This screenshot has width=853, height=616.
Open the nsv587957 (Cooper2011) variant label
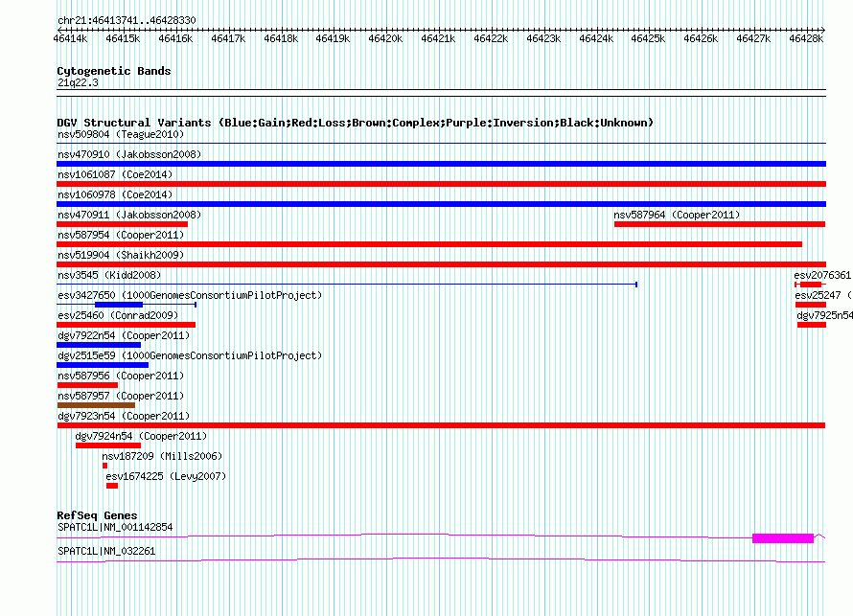click(121, 396)
